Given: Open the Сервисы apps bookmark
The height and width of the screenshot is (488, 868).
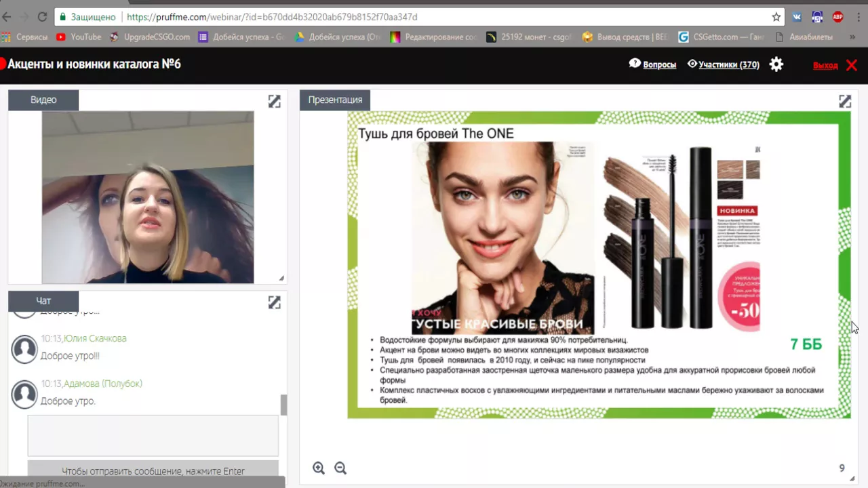Looking at the screenshot, I should click(24, 37).
